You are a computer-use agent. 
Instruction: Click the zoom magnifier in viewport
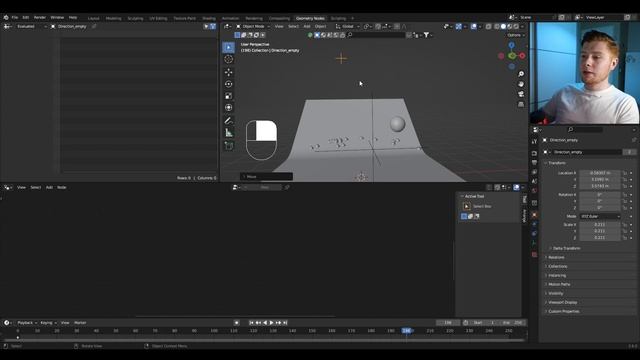tap(521, 74)
